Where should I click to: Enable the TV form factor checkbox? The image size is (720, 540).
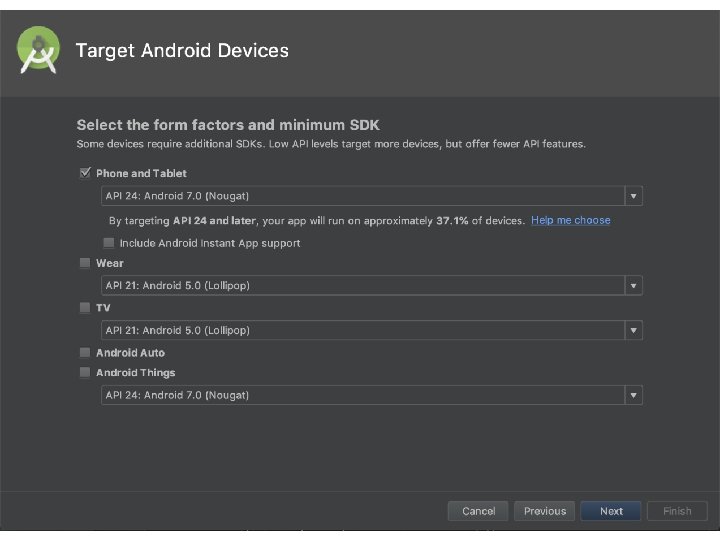pos(84,308)
